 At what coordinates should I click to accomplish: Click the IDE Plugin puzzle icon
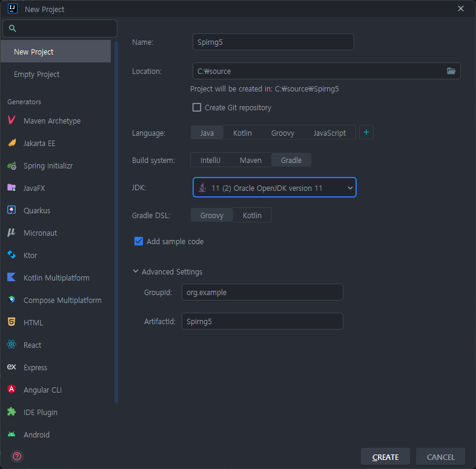(12, 411)
